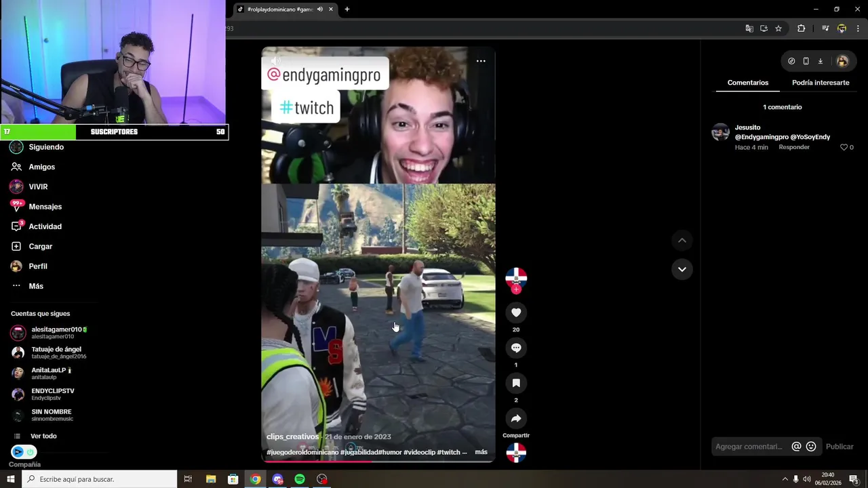Screen dimensions: 868x488
Task: Switch to the Comentarios tab
Action: click(748, 83)
